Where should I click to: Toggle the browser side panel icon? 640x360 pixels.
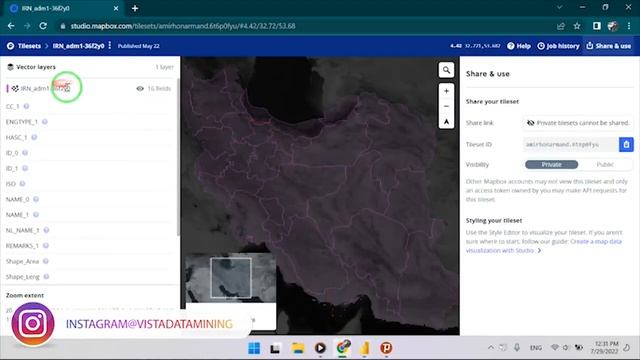pos(596,26)
